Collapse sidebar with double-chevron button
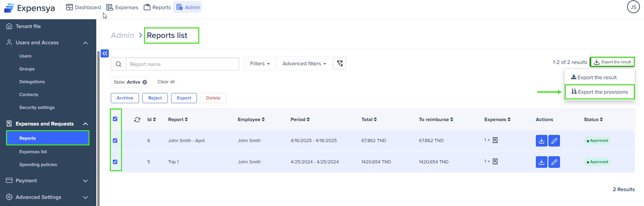The height and width of the screenshot is (206, 644). point(105,53)
